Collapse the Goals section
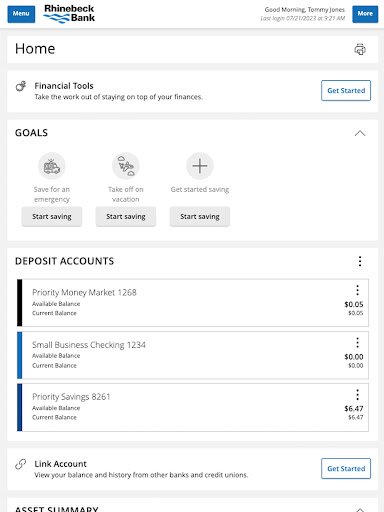The width and height of the screenshot is (384, 512). pyautogui.click(x=360, y=133)
